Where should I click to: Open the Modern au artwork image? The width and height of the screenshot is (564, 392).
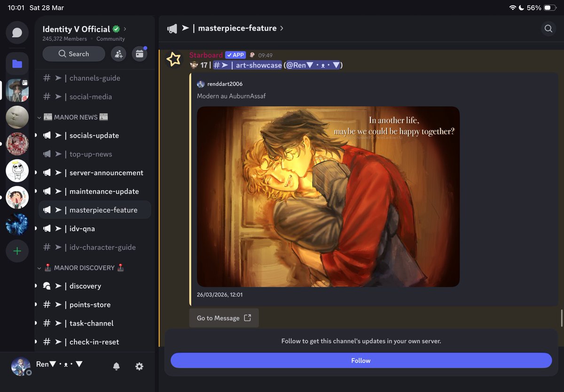328,196
